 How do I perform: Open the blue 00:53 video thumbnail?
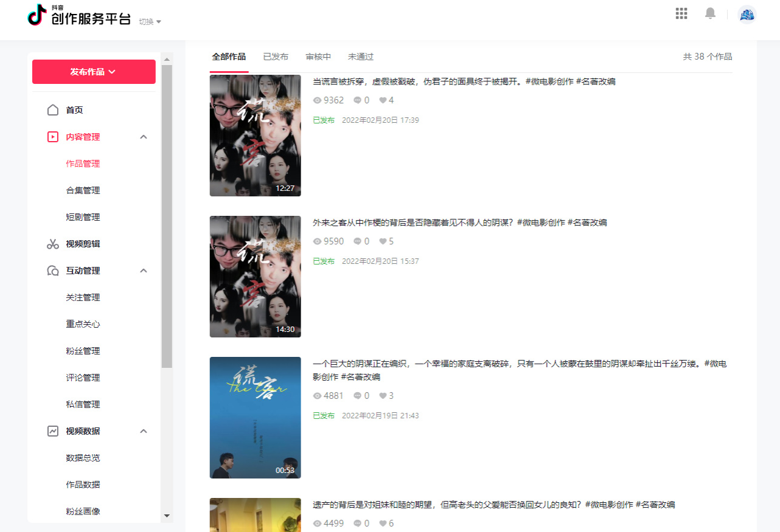pyautogui.click(x=255, y=417)
